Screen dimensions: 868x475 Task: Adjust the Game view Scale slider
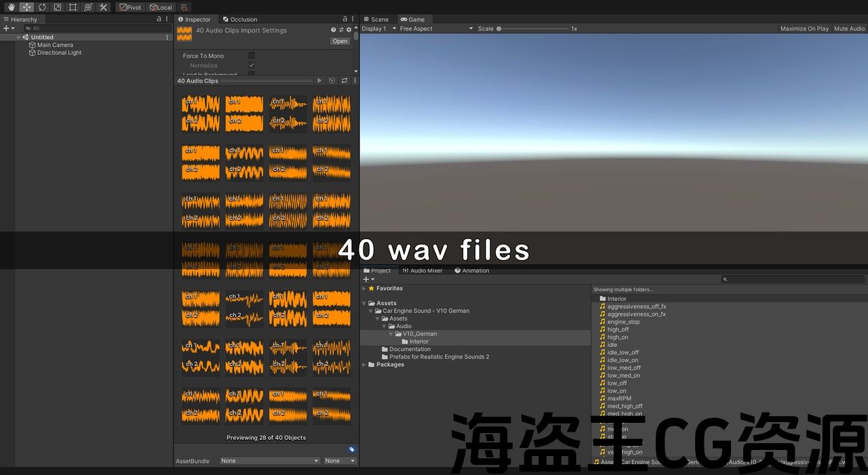click(532, 28)
